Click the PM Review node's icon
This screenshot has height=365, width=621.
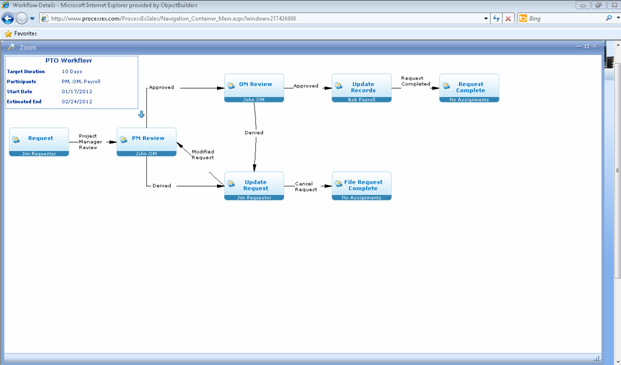point(124,140)
